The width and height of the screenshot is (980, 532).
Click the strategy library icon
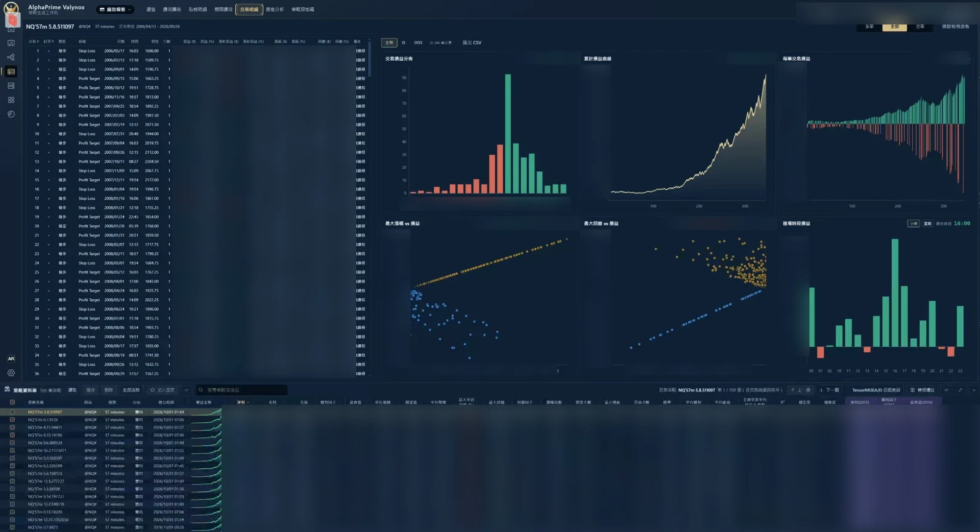(x=7, y=389)
